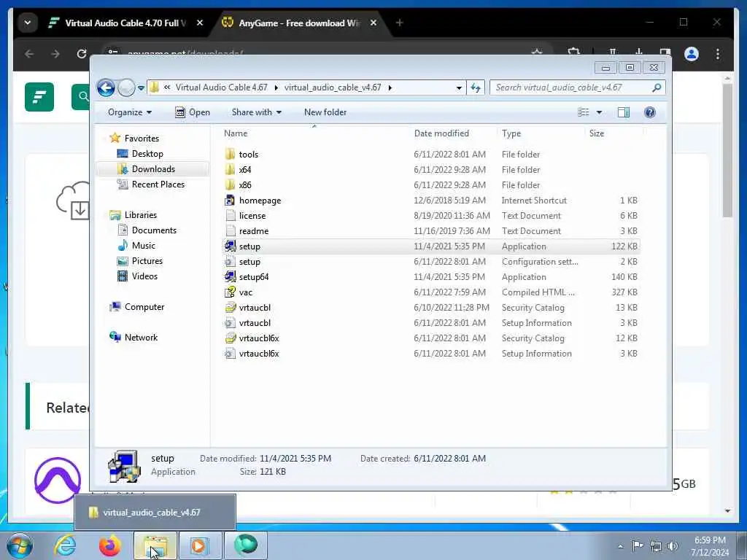Expand the address bar history dropdown
The width and height of the screenshot is (747, 560).
(x=459, y=88)
